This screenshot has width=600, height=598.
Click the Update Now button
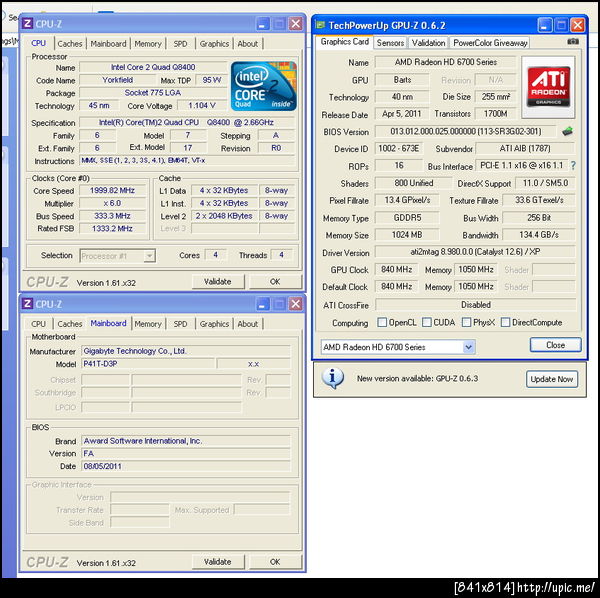point(552,379)
